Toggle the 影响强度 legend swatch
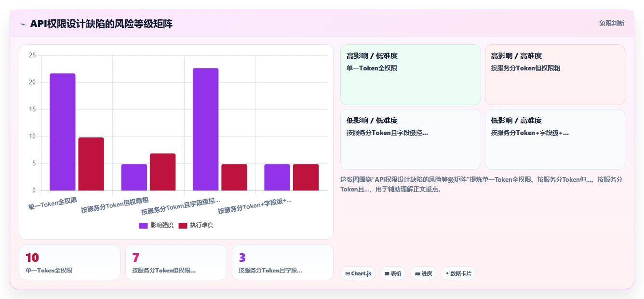The height and width of the screenshot is (299, 644). 143,225
